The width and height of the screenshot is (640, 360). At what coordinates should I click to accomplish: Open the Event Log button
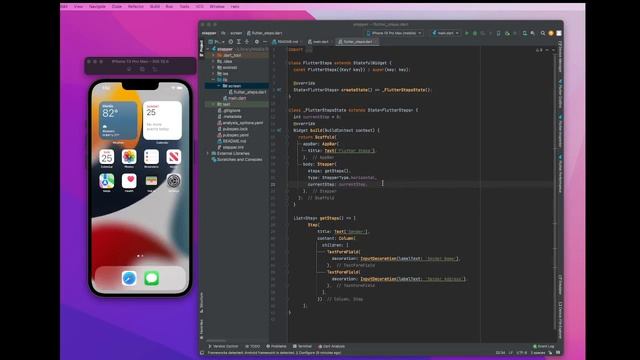click(543, 346)
